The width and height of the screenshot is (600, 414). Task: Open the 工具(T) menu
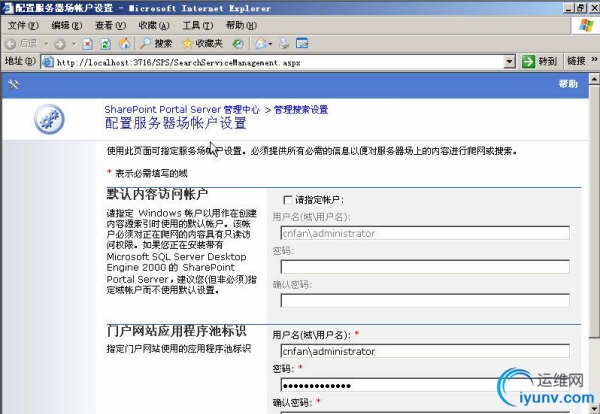[197, 26]
